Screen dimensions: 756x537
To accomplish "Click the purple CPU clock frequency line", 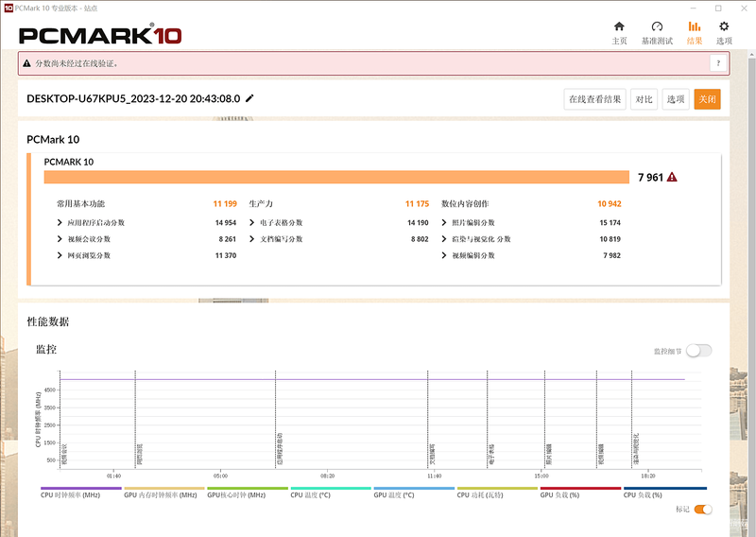I will tap(371, 379).
